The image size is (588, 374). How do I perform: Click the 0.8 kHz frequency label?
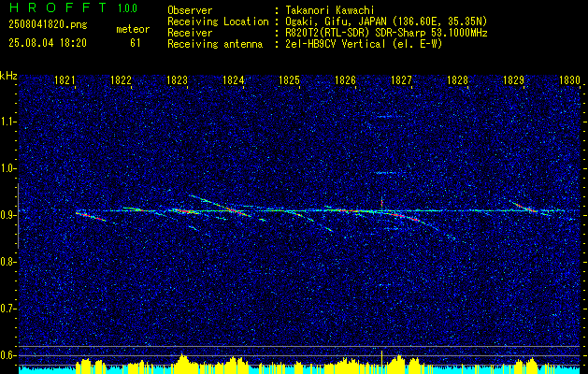tap(7, 262)
